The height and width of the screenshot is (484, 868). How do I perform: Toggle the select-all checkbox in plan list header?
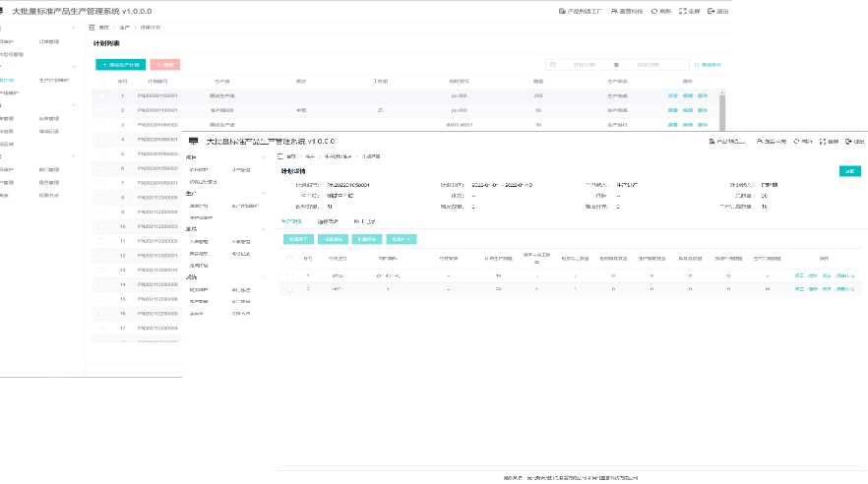[102, 81]
